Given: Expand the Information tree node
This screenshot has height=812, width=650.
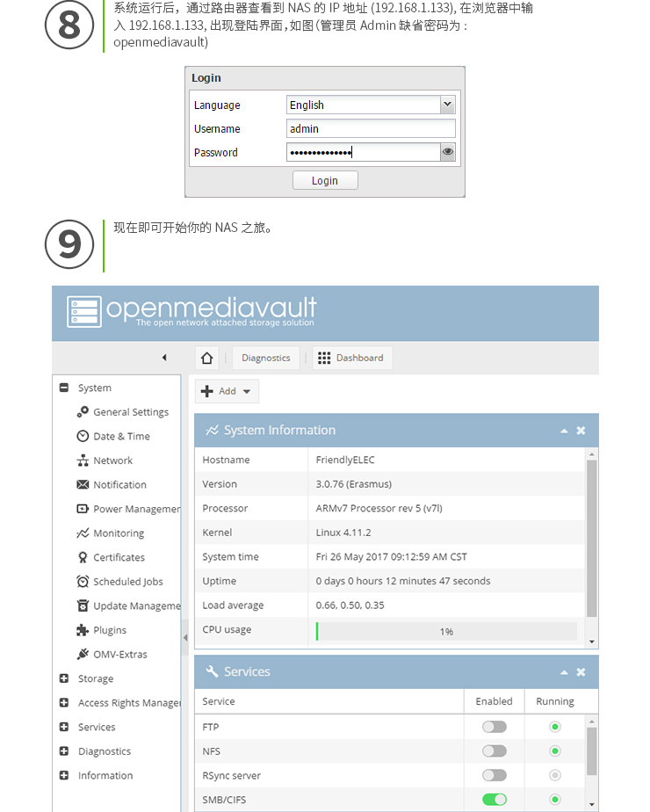Looking at the screenshot, I should click(64, 775).
